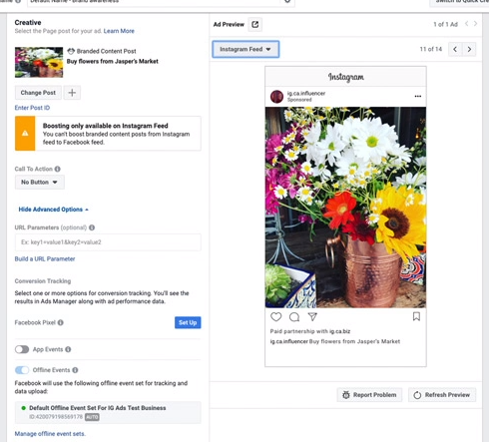Click the flower post thumbnail in Creative

tap(39, 62)
